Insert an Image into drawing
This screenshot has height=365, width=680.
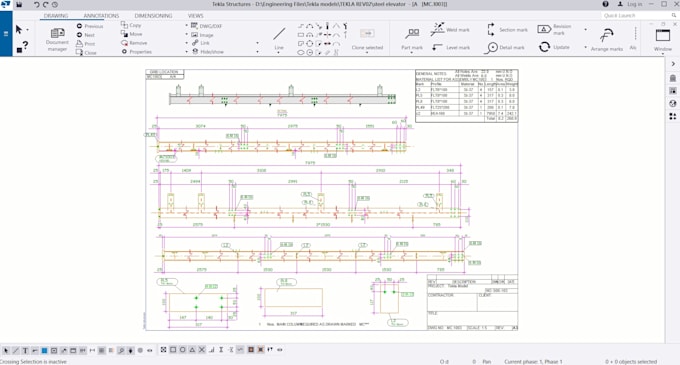[202, 35]
